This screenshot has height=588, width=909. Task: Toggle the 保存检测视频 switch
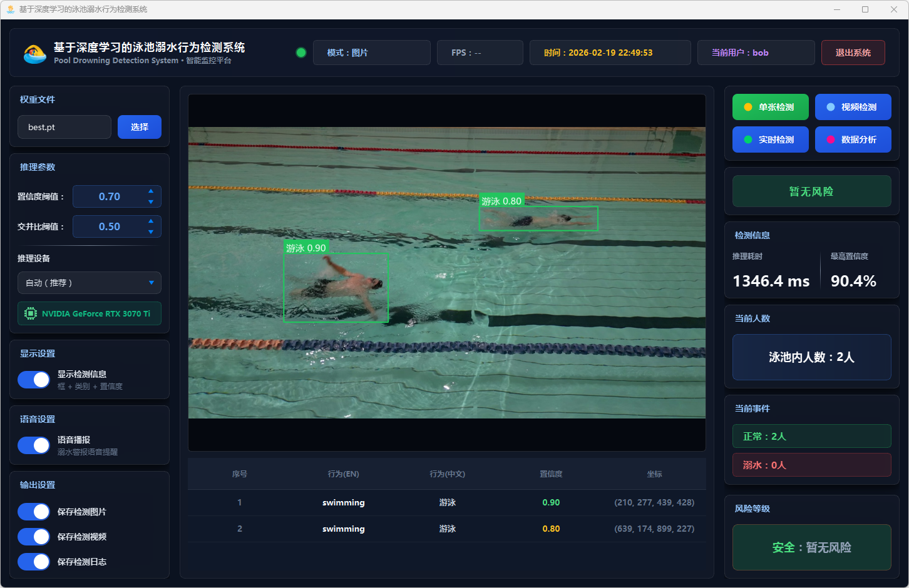coord(34,537)
